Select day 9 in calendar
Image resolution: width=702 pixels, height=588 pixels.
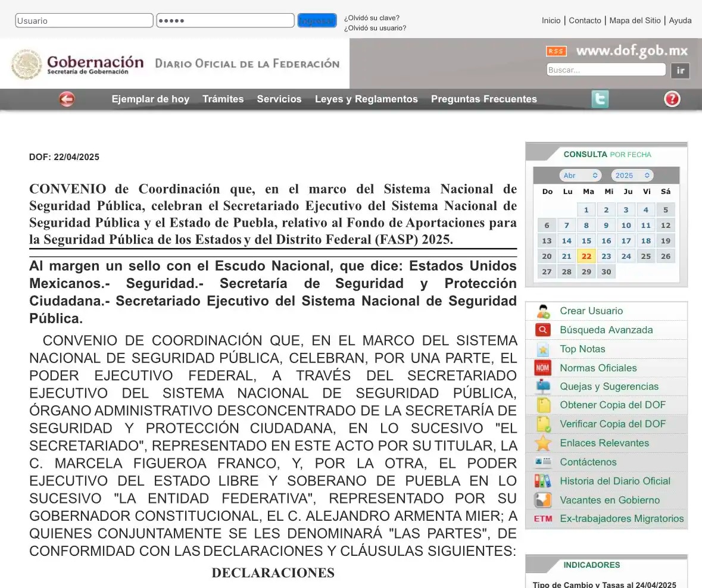[x=606, y=226]
